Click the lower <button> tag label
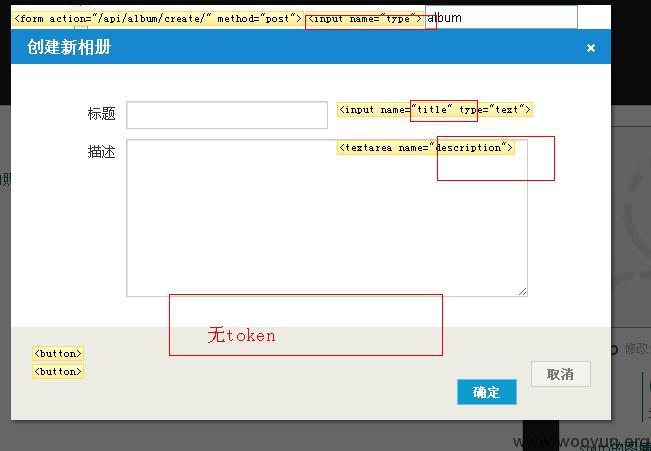The width and height of the screenshot is (651, 451). pos(58,371)
